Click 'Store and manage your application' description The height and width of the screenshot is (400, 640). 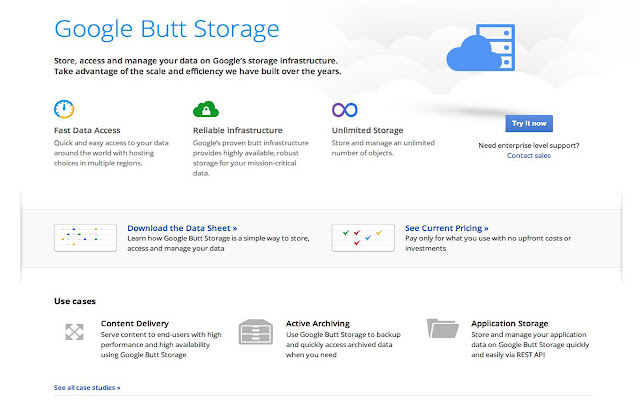[x=530, y=344]
